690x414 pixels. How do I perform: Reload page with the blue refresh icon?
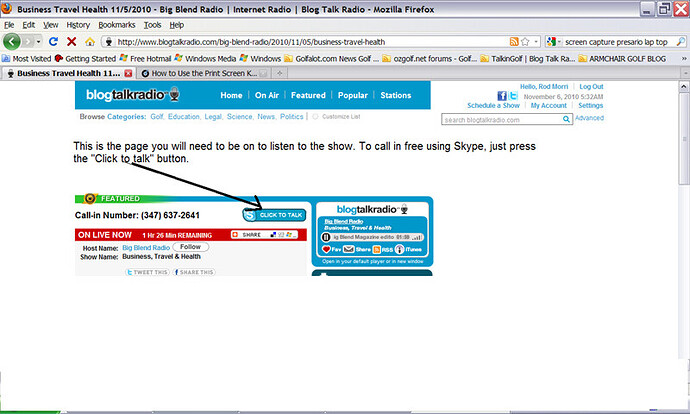54,41
